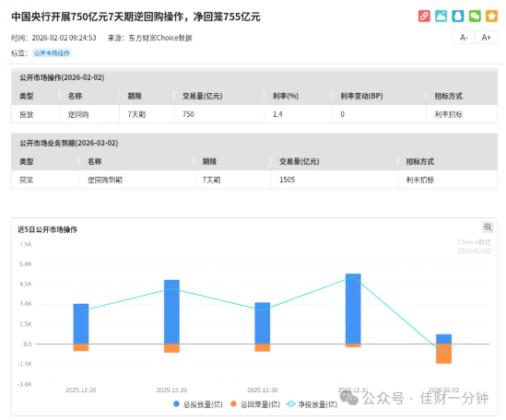506x420 pixels.
Task: Select the orange bar for 2026-02-02
Action: pyautogui.click(x=443, y=354)
